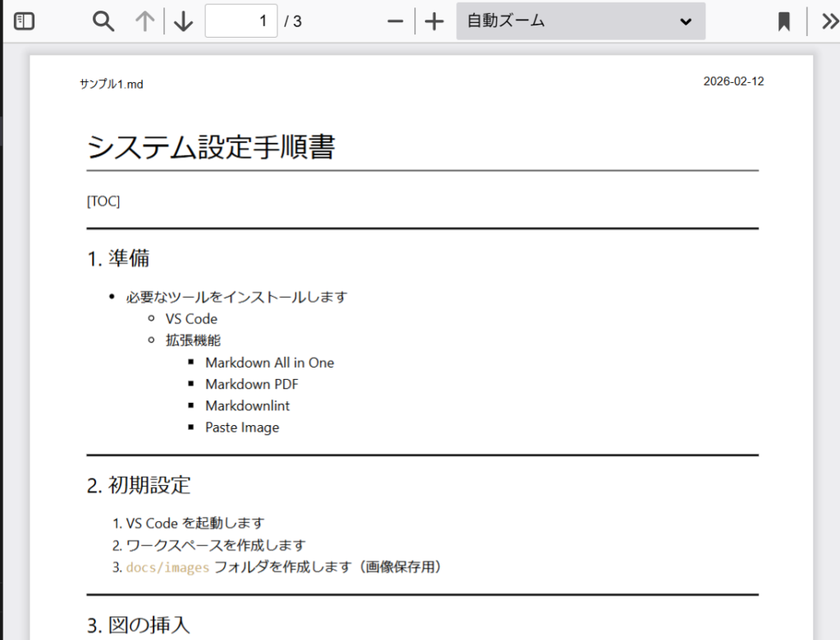Open the 自動ズーム zoom dropdown
This screenshot has width=840, height=640.
[580, 21]
